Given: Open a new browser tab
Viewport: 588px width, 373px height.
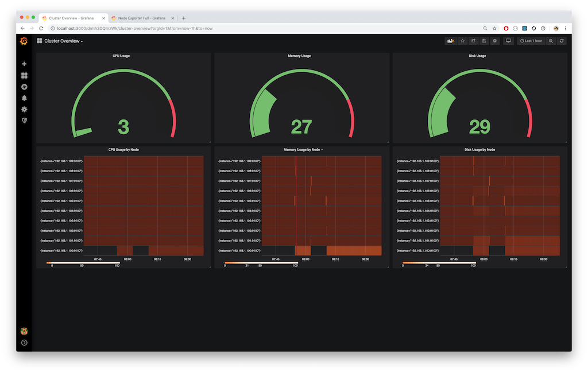Looking at the screenshot, I should click(x=184, y=18).
